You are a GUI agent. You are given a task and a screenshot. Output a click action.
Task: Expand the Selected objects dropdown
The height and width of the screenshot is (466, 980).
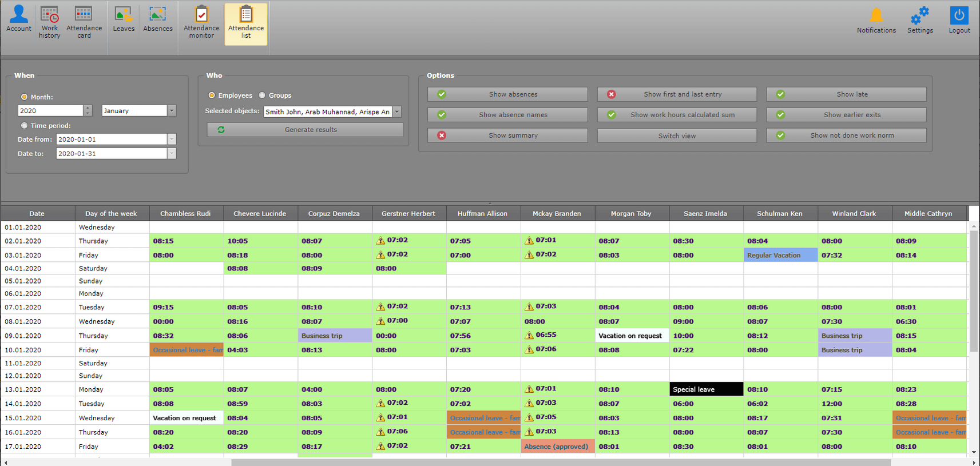[x=397, y=112]
